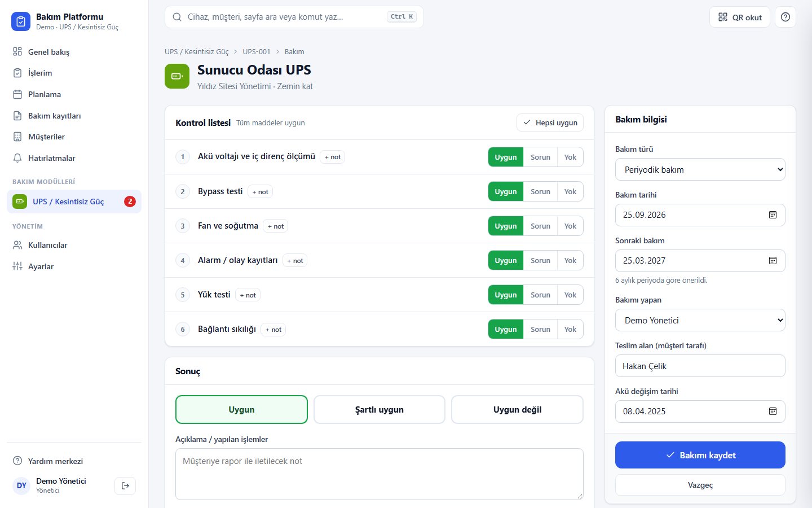Open calendar icon in Bakım tarihi field
This screenshot has width=812, height=508.
tap(773, 215)
